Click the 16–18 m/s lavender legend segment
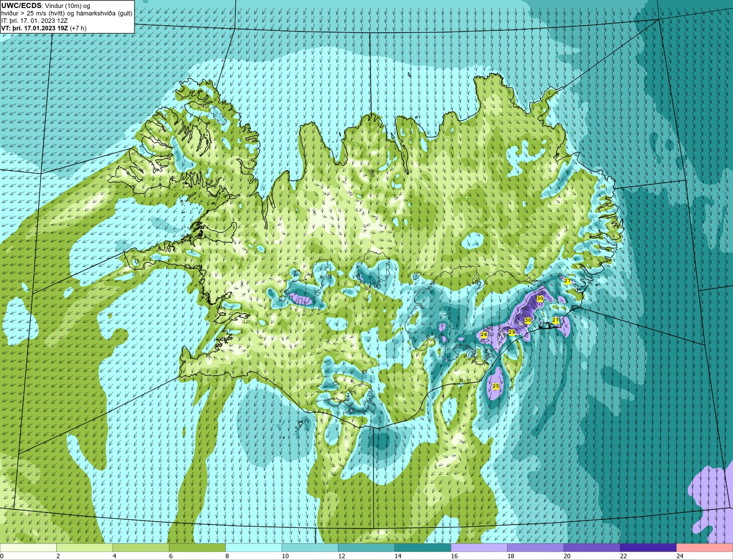The width and height of the screenshot is (733, 560). tap(480, 547)
